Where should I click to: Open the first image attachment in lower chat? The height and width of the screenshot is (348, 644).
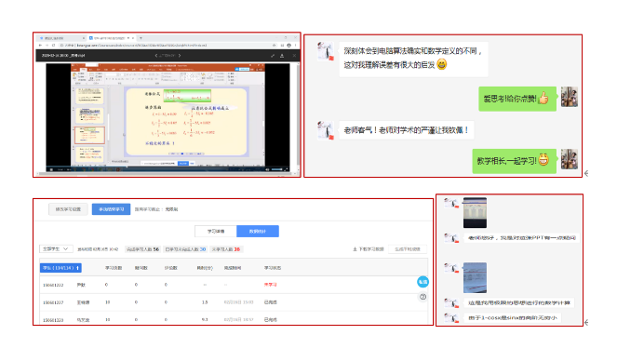[475, 213]
